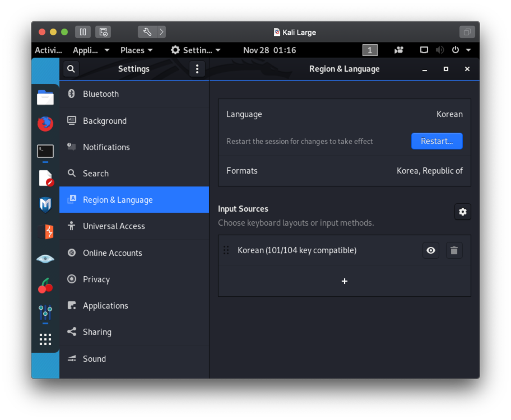
Task: Preview the Korean keyboard layout
Action: pos(431,250)
